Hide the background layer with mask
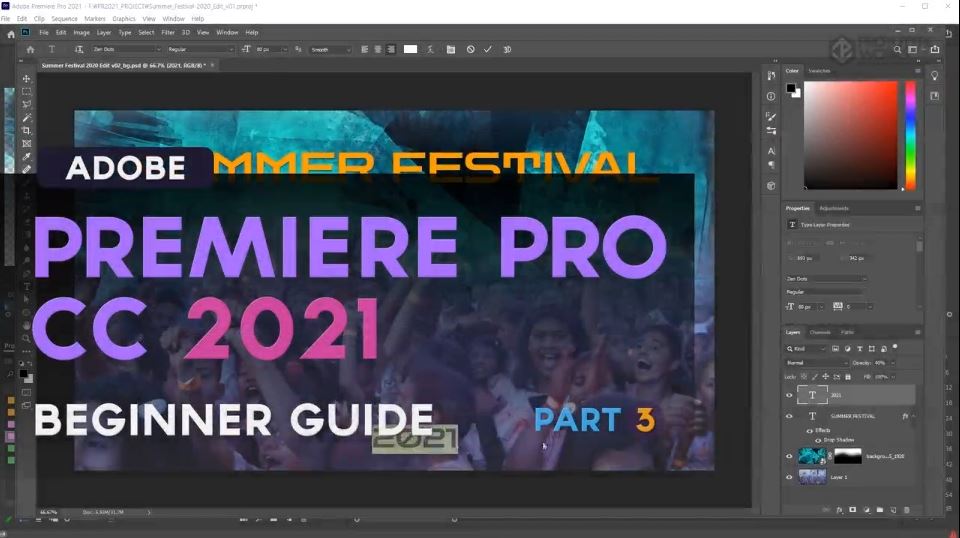Image resolution: width=960 pixels, height=538 pixels. click(x=789, y=457)
